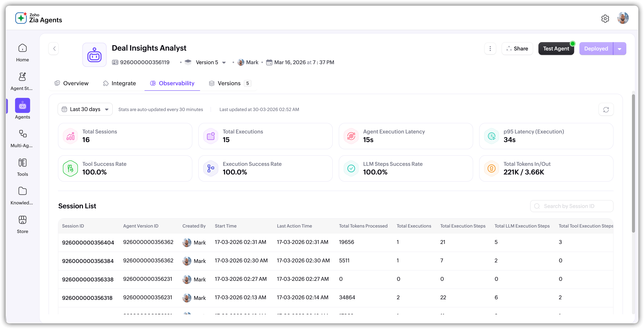Switch to the Versions tab
Image resolution: width=644 pixels, height=329 pixels.
pyautogui.click(x=229, y=83)
